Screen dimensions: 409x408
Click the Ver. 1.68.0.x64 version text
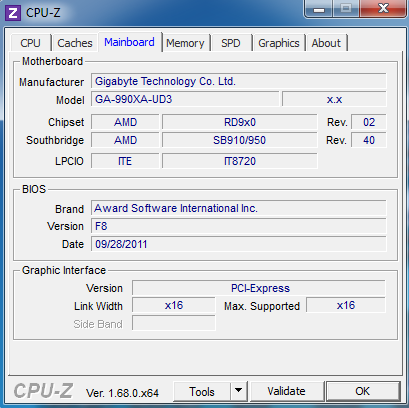(x=122, y=393)
